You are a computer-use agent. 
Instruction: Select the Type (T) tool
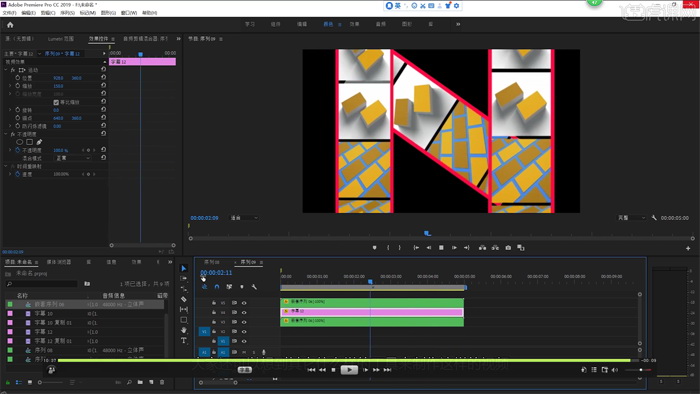[183, 340]
